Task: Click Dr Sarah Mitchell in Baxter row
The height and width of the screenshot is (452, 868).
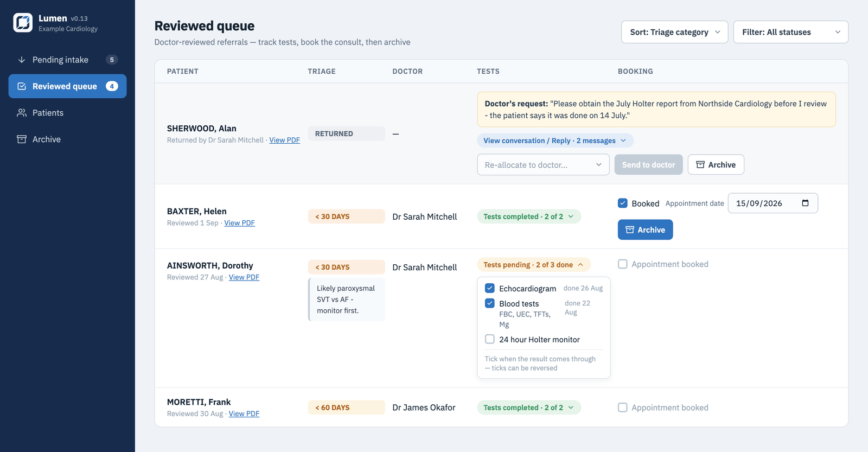Action: pyautogui.click(x=425, y=217)
